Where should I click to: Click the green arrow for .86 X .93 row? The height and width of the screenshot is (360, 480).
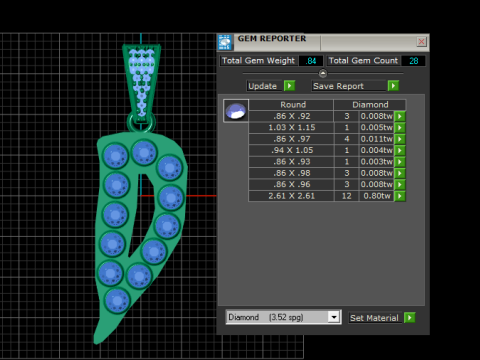point(400,162)
